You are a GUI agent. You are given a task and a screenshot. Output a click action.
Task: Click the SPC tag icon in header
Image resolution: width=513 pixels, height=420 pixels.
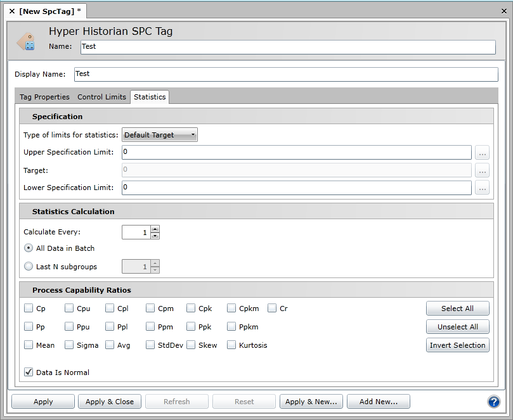click(x=27, y=42)
